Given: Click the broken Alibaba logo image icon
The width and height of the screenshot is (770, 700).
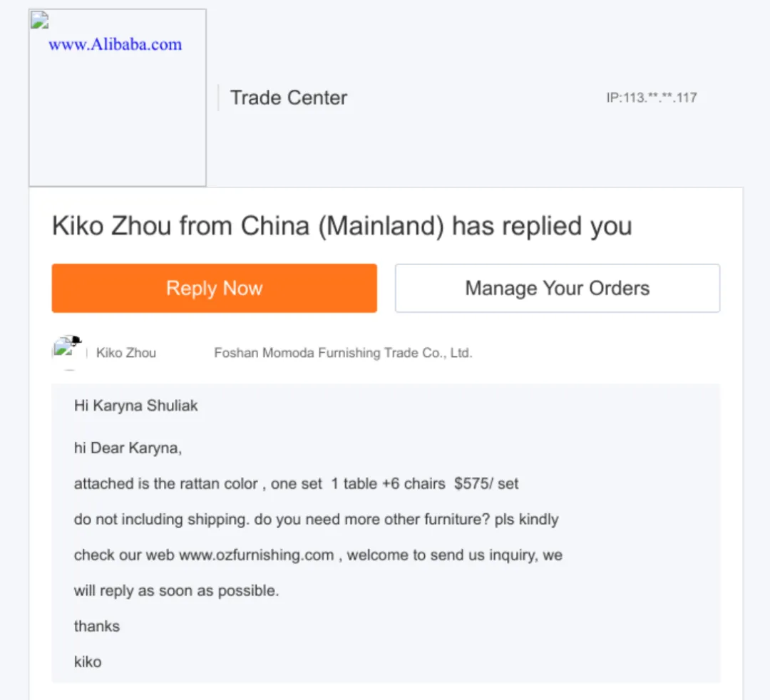Looking at the screenshot, I should pyautogui.click(x=40, y=21).
